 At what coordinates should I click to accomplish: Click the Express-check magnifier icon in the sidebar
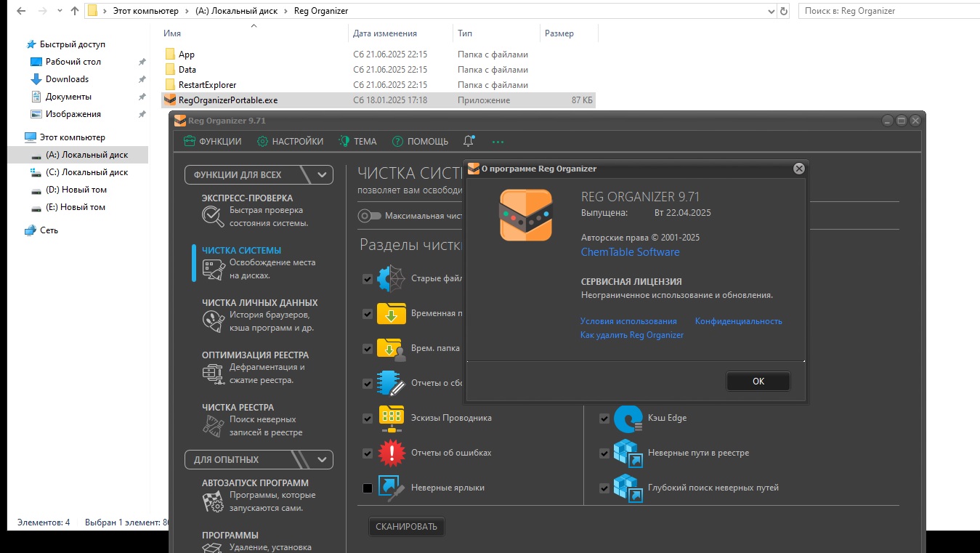(x=213, y=217)
